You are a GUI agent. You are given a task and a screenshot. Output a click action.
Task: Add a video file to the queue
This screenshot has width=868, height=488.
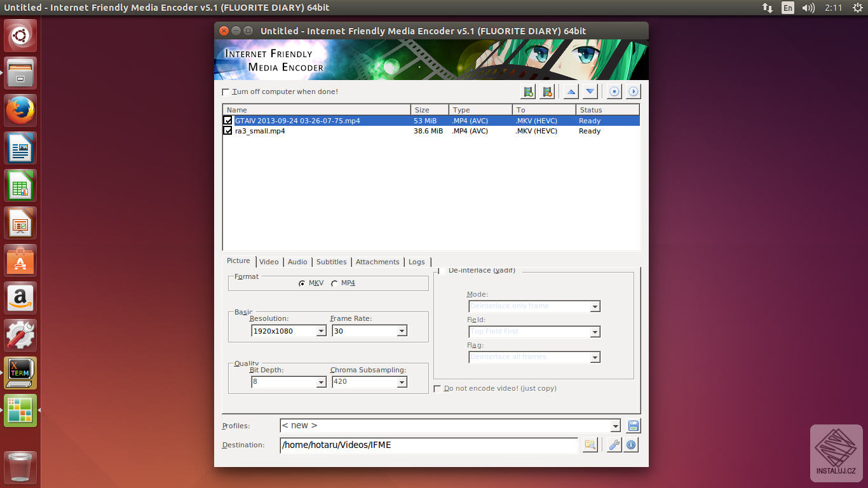pyautogui.click(x=528, y=91)
